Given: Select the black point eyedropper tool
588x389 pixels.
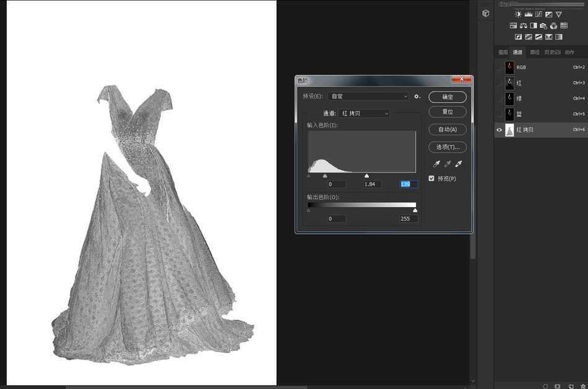Looking at the screenshot, I should 435,163.
